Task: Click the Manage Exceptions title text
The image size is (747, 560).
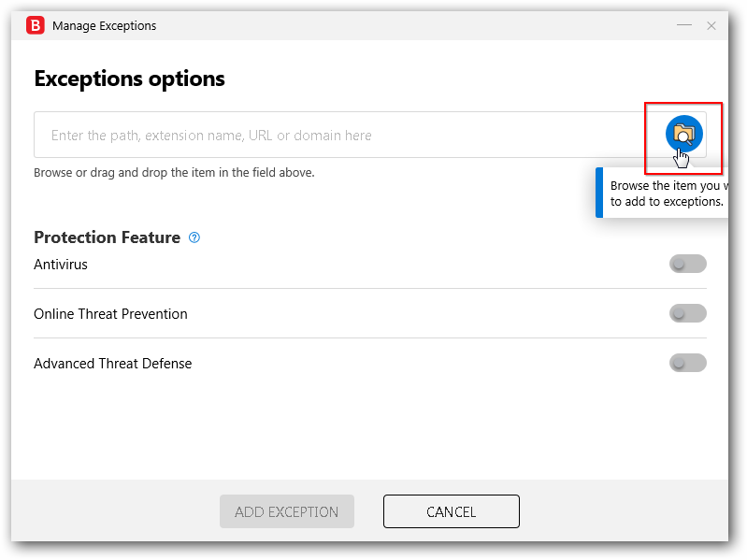Action: pos(104,26)
